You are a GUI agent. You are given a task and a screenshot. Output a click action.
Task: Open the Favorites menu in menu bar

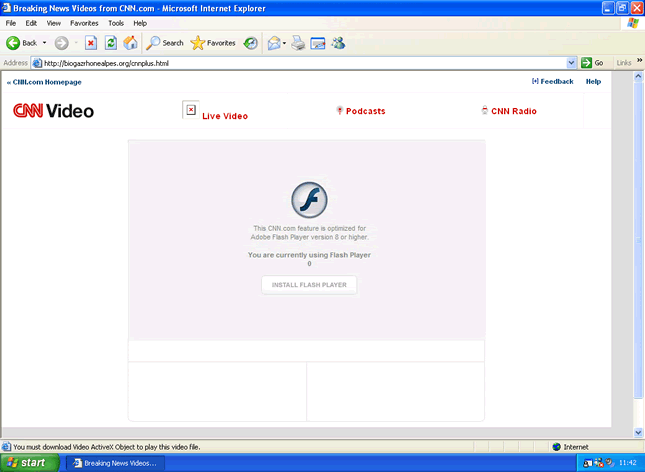84,22
